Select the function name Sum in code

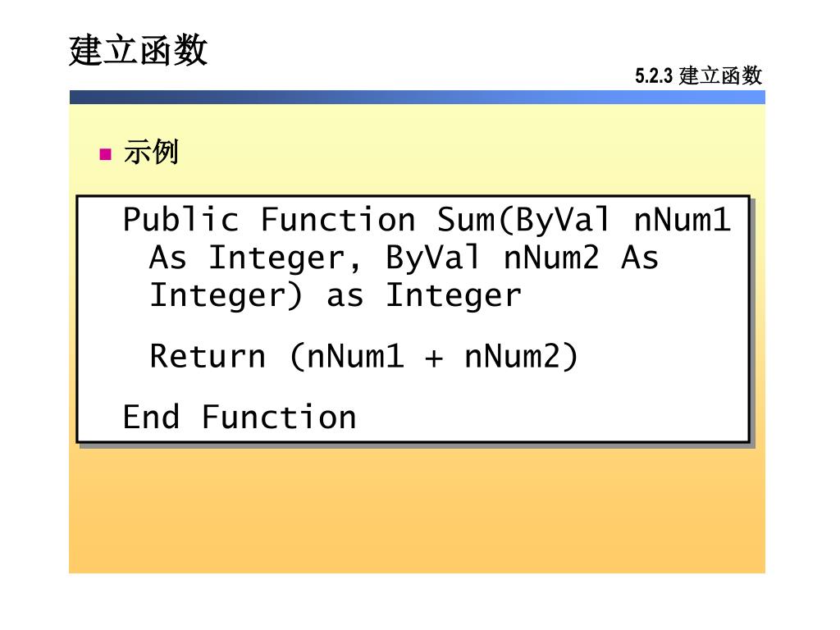coord(465,220)
